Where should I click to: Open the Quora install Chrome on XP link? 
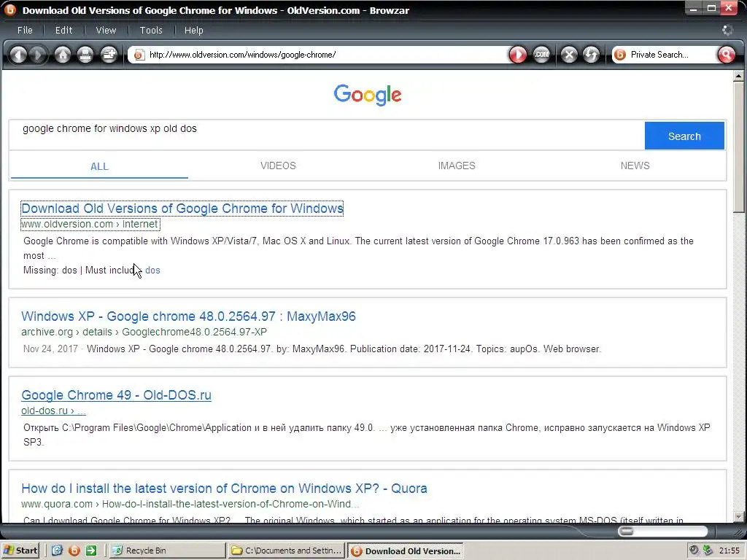(224, 488)
